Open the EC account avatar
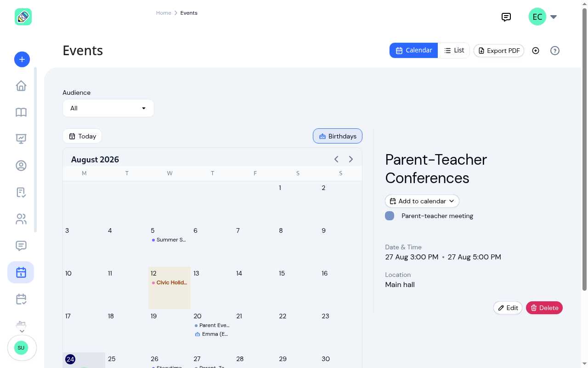 pyautogui.click(x=537, y=17)
